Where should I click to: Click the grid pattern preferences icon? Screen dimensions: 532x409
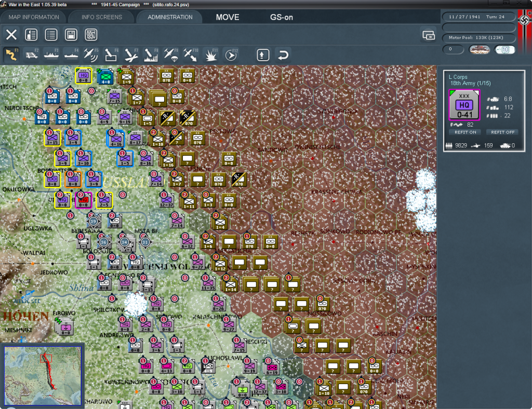click(x=91, y=35)
